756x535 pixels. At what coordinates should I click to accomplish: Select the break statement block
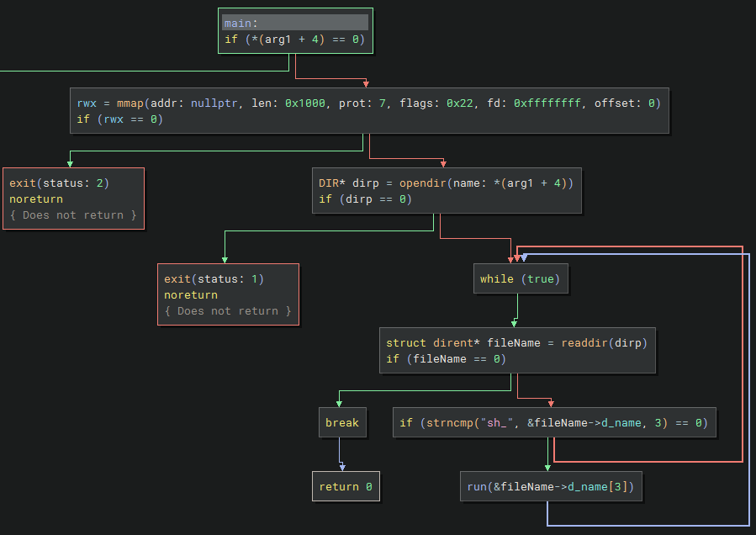[341, 423]
